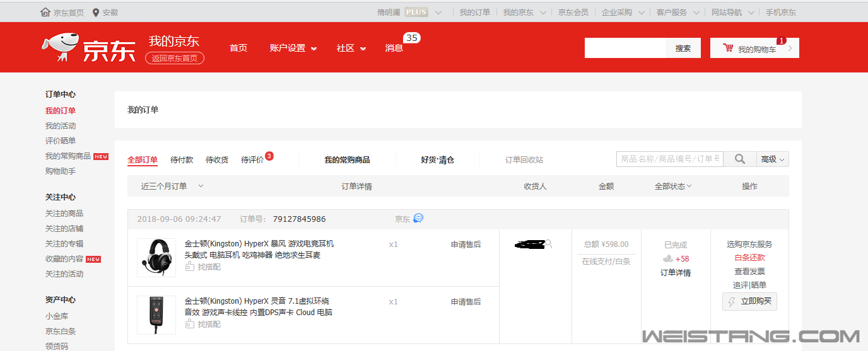The image size is (868, 351).
Task: Open 关注的商品 in the sidebar
Action: coord(64,214)
